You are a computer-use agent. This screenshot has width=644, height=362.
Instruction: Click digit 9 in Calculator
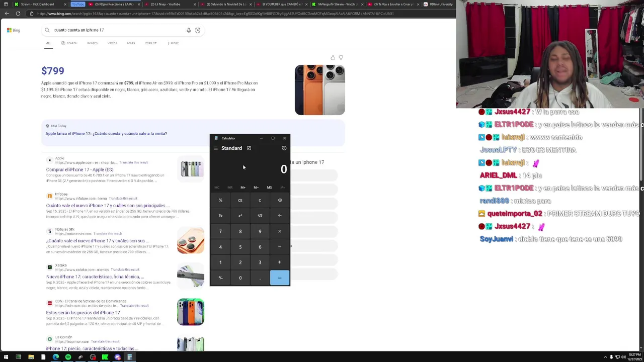pyautogui.click(x=260, y=231)
